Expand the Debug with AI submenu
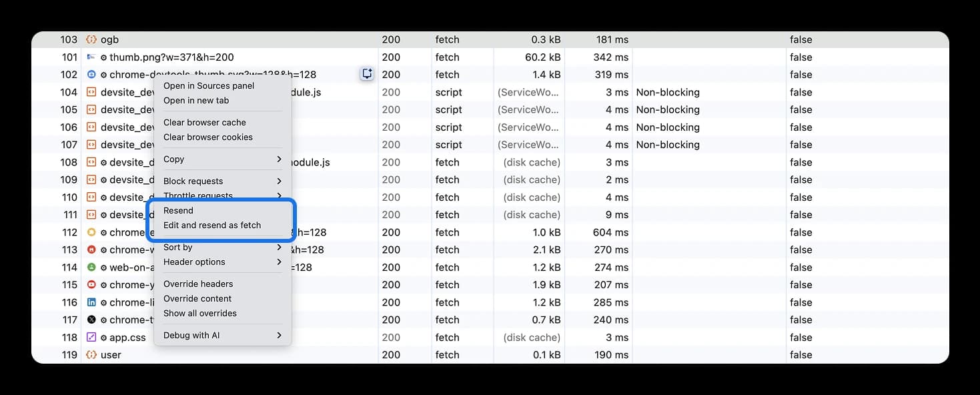 280,335
